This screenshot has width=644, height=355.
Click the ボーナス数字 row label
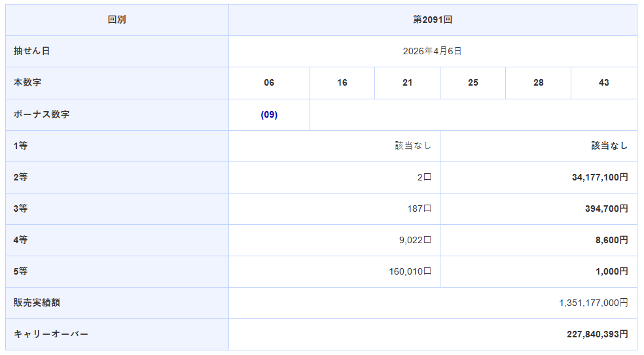42,114
